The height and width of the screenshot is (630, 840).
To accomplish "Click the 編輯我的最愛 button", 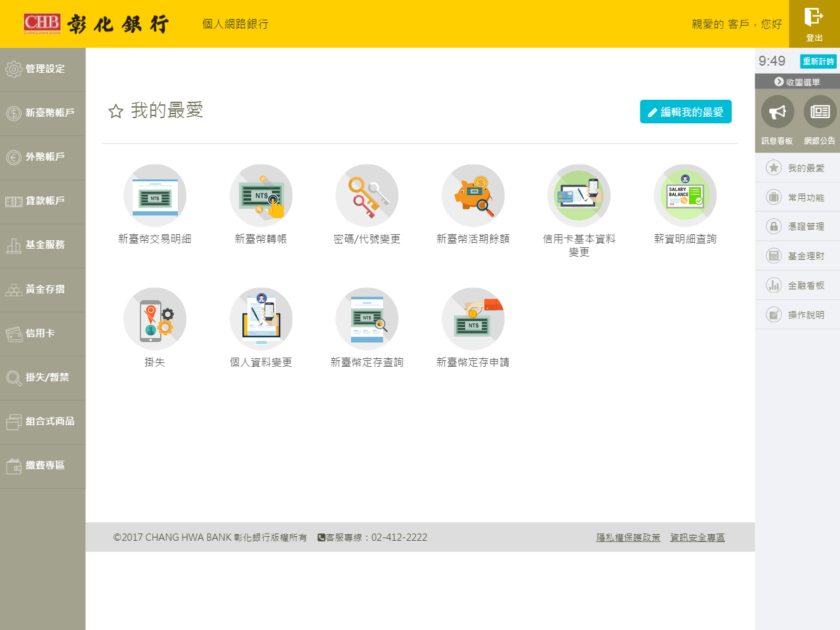I will 685,112.
